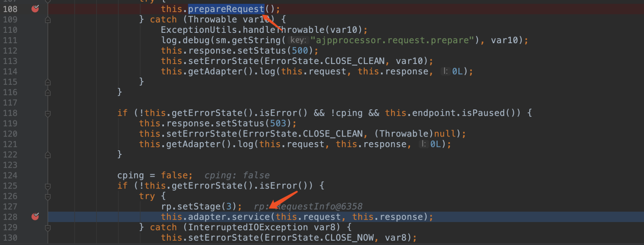Click line number 110 in the gutter
This screenshot has height=245, width=644.
(x=10, y=30)
